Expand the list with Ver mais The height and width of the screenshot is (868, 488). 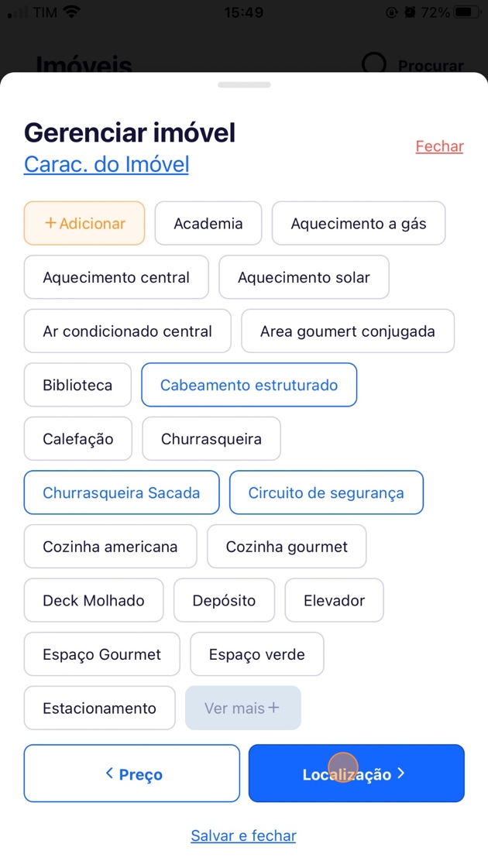[x=242, y=708]
